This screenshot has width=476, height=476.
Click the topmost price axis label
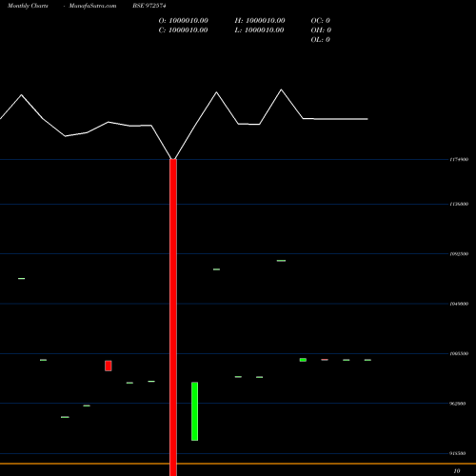[459, 159]
